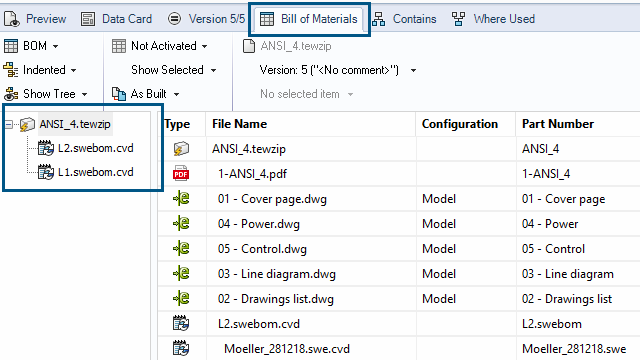Select L1.swebom.cvd in the tree
Image resolution: width=640 pixels, height=360 pixels.
coord(86,172)
